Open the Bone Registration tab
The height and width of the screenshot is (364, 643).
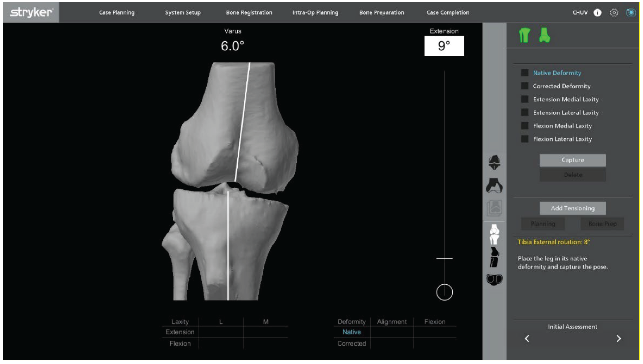click(249, 13)
